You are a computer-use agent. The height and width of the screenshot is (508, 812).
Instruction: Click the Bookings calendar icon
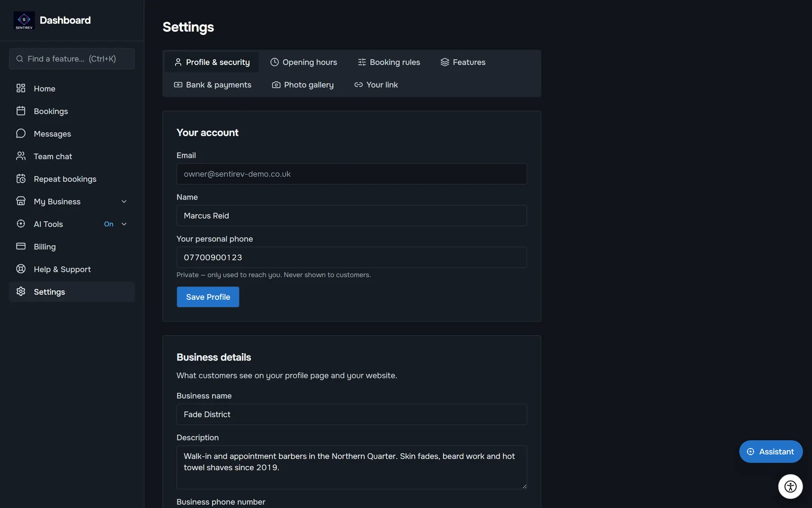click(x=21, y=111)
